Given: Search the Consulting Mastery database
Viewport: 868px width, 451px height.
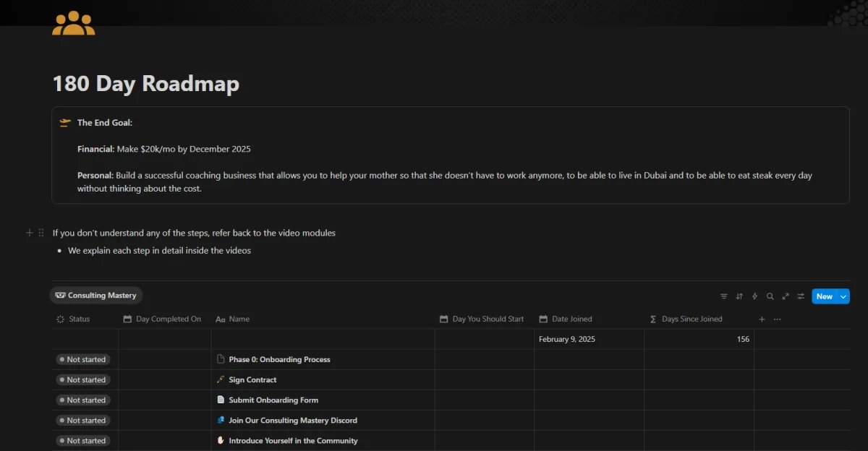Looking at the screenshot, I should pyautogui.click(x=770, y=296).
